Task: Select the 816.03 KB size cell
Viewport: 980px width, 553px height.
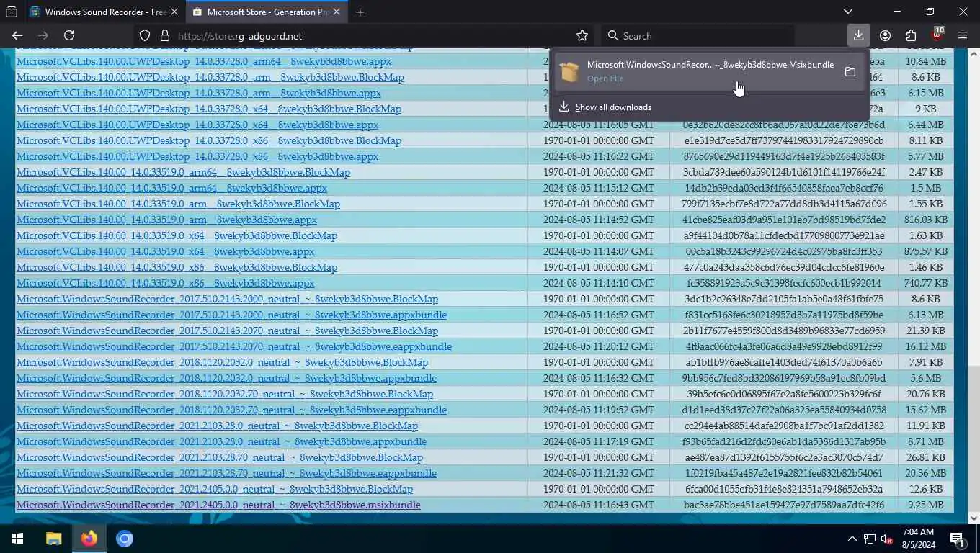Action: (925, 220)
